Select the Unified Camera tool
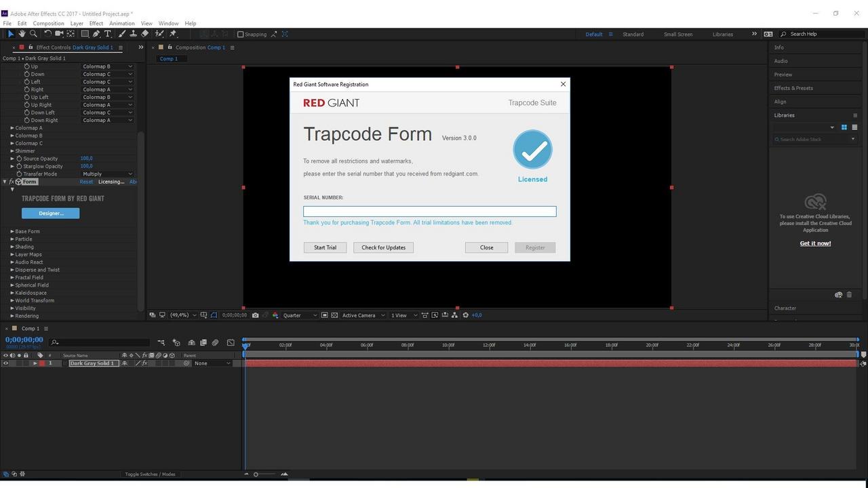868x488 pixels. (x=59, y=34)
